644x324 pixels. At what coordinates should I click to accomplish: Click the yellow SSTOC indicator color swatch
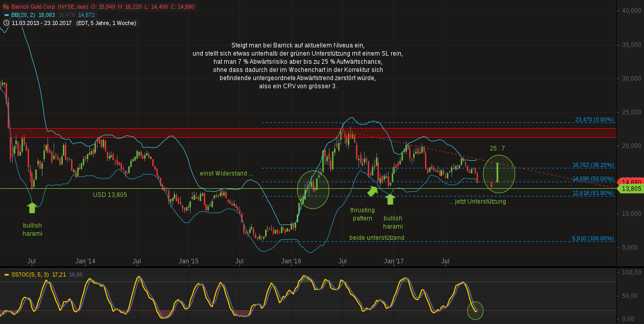[x=6, y=275]
